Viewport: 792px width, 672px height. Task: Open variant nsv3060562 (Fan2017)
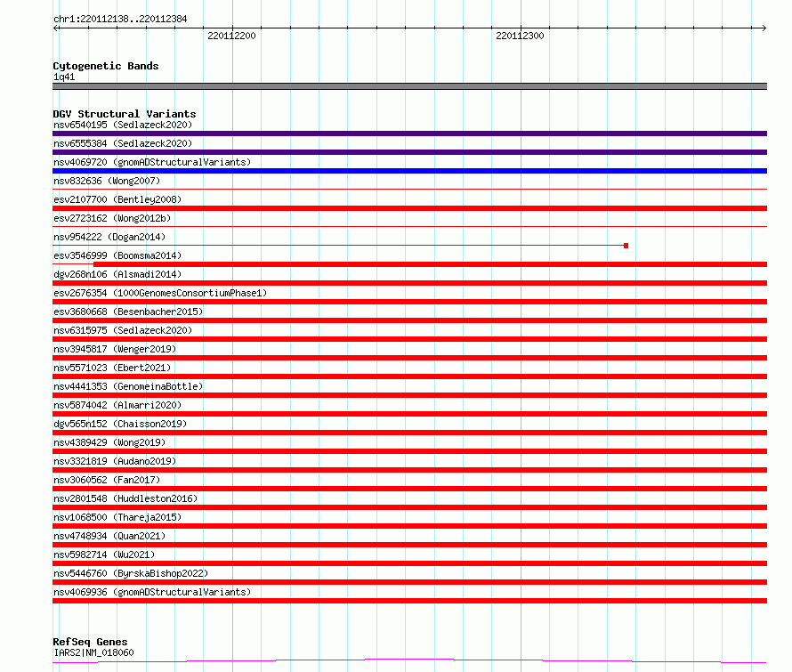coord(107,480)
